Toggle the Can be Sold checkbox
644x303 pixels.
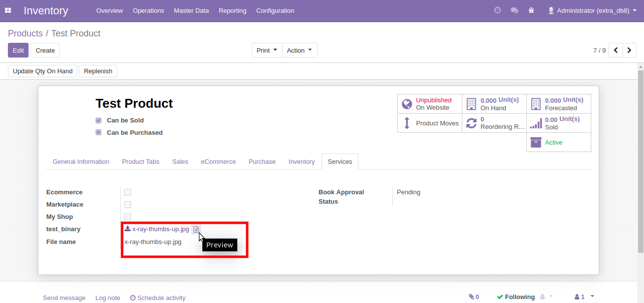98,121
